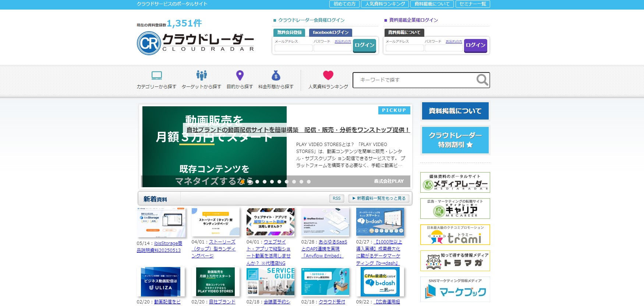Open 人気資料ランキング heart icon
This screenshot has width=644, height=306.
pyautogui.click(x=328, y=75)
